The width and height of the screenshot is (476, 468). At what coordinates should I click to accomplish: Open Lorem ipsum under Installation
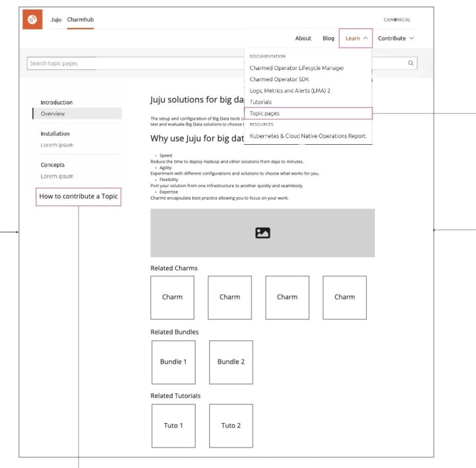coord(57,145)
